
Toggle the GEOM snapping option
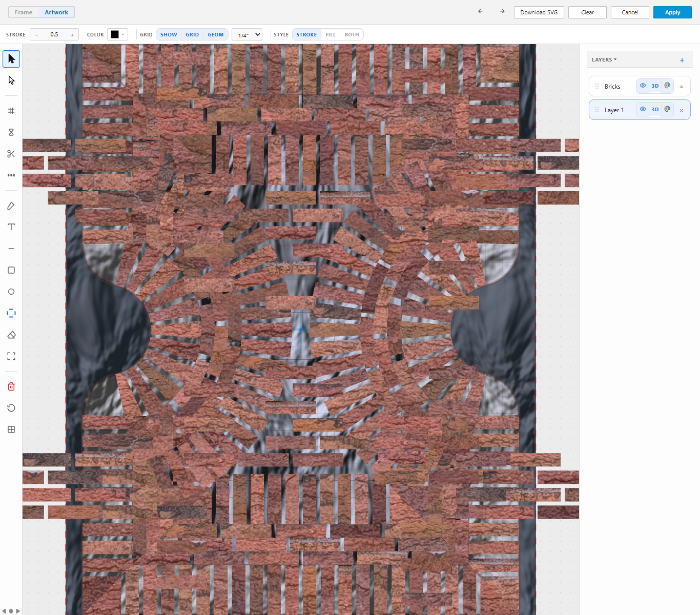click(x=216, y=34)
